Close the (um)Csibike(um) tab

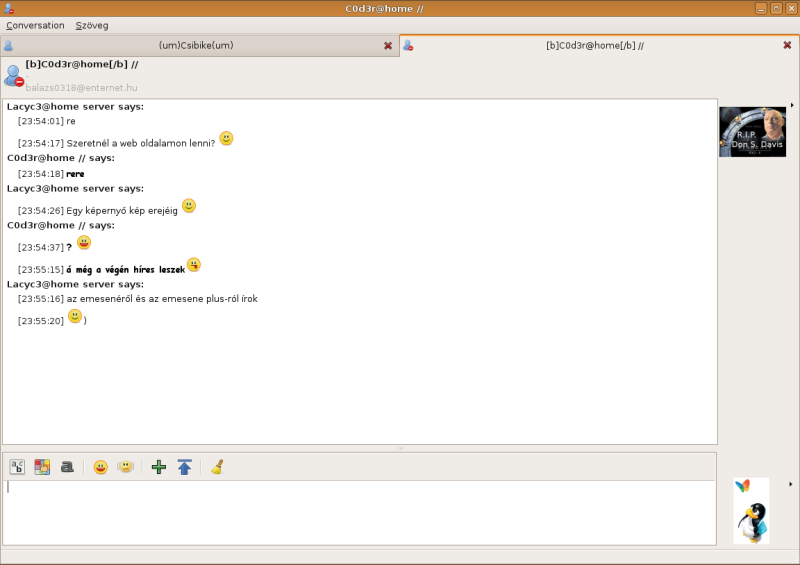(388, 46)
